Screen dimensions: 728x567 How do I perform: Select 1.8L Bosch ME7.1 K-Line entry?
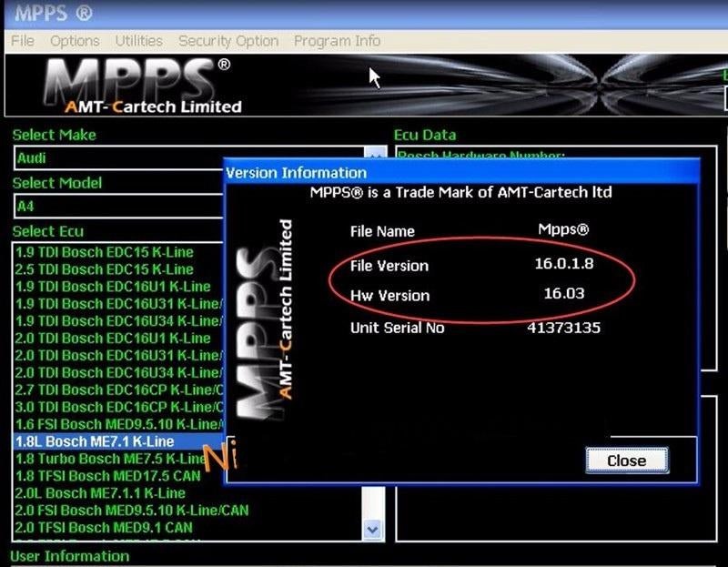[95, 441]
